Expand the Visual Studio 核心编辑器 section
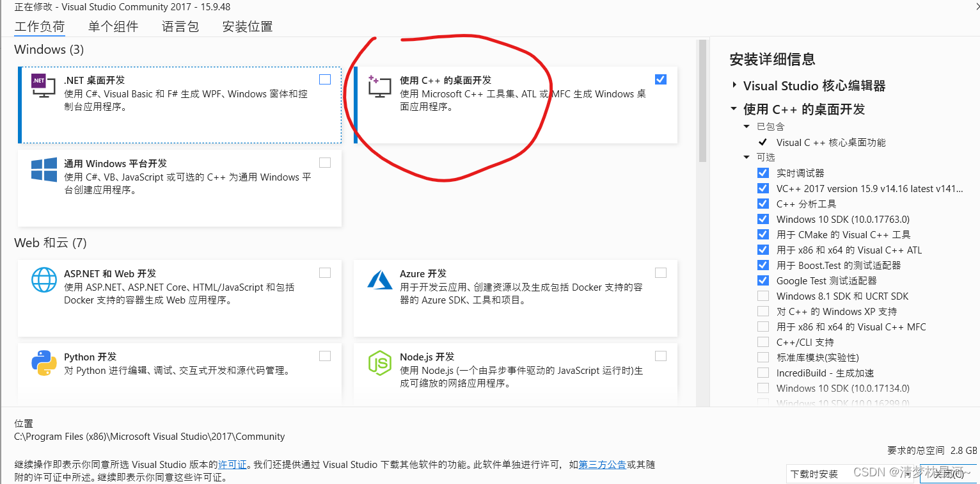 tap(734, 86)
